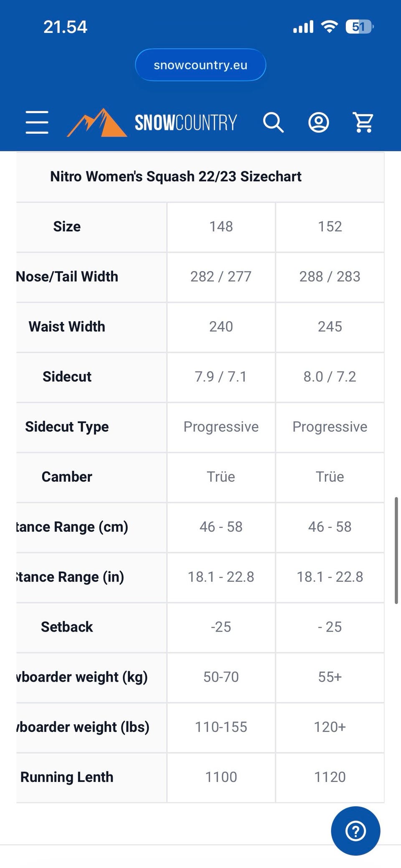Viewport: 401px width, 868px height.
Task: Tap the page scrollbar on the right edge
Action: click(396, 550)
